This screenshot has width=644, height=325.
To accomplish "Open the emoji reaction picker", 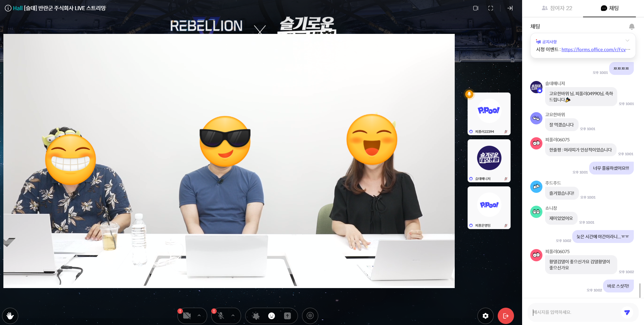I will [x=272, y=316].
